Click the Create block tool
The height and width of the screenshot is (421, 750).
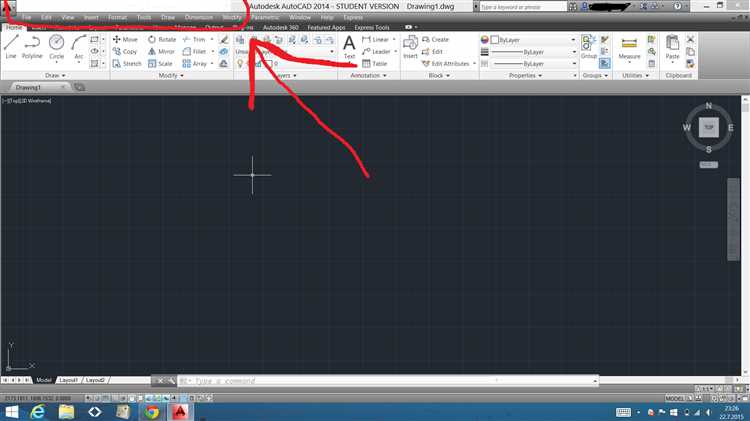coord(435,39)
